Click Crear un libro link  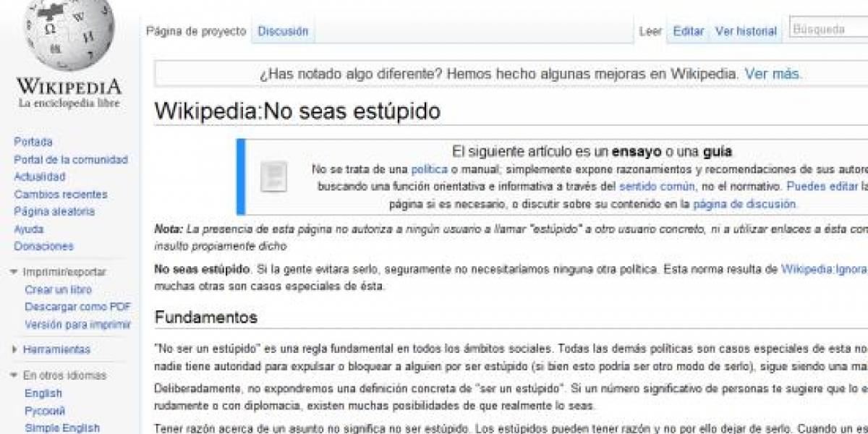click(x=58, y=289)
